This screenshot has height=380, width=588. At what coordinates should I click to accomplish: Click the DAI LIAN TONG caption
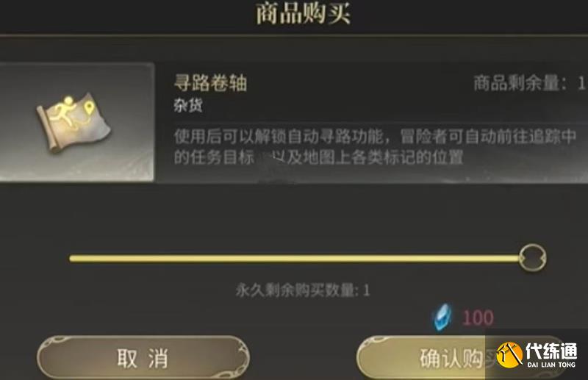pos(551,365)
